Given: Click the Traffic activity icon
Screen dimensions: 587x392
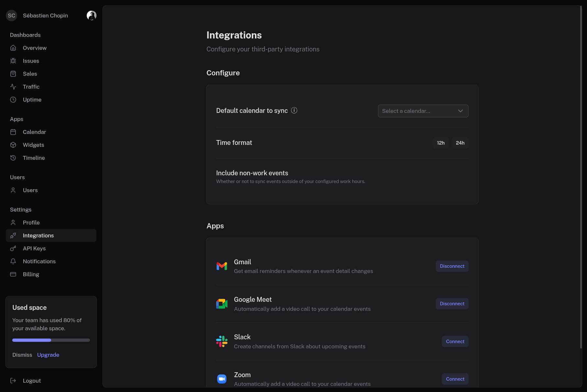Looking at the screenshot, I should point(13,87).
